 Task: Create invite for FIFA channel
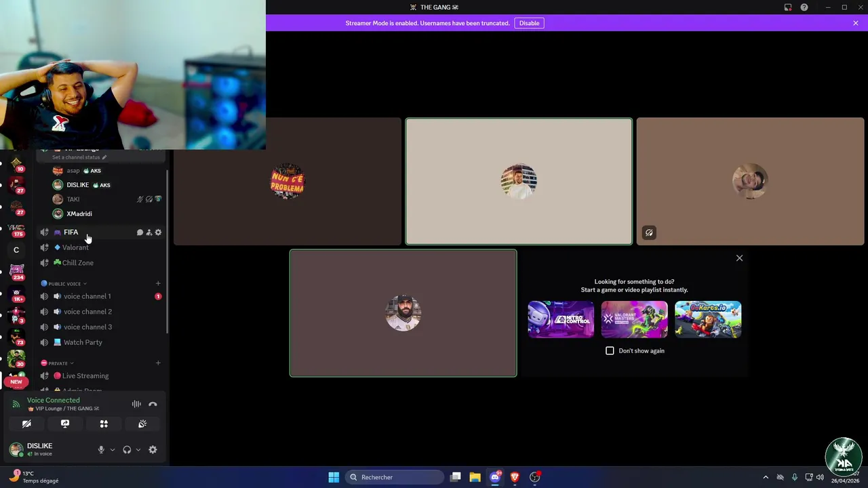pyautogui.click(x=149, y=232)
